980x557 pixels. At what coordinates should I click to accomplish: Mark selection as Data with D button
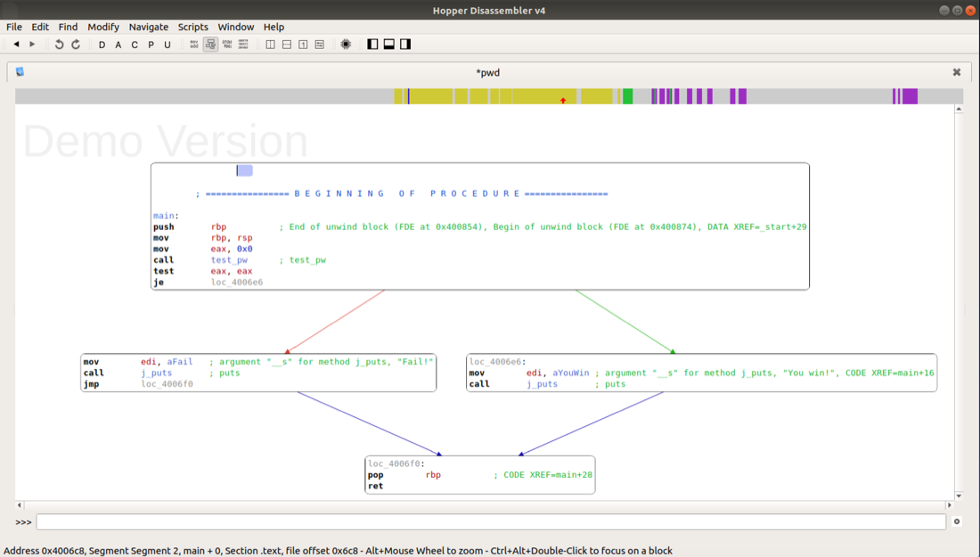tap(102, 45)
